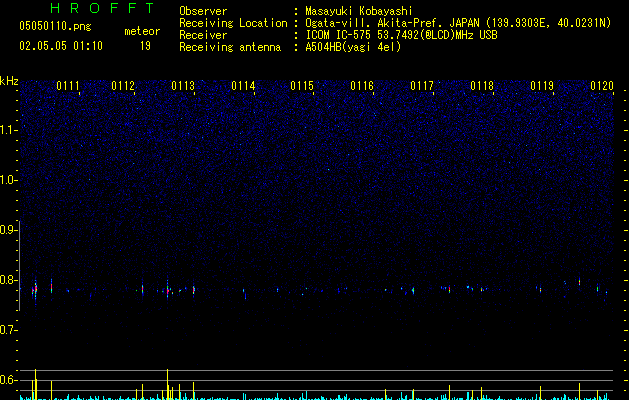The width and height of the screenshot is (629, 400).
Task: Click the 1.1 frequency axis label
Action: click(8, 130)
